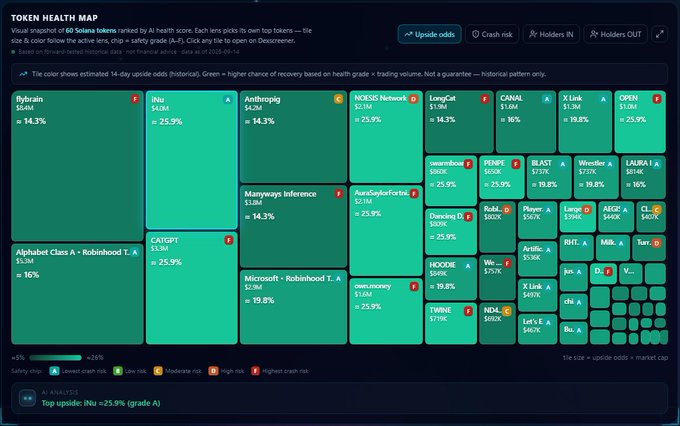The image size is (680, 426).
Task: Open the iNu token tile
Action: pyautogui.click(x=192, y=160)
